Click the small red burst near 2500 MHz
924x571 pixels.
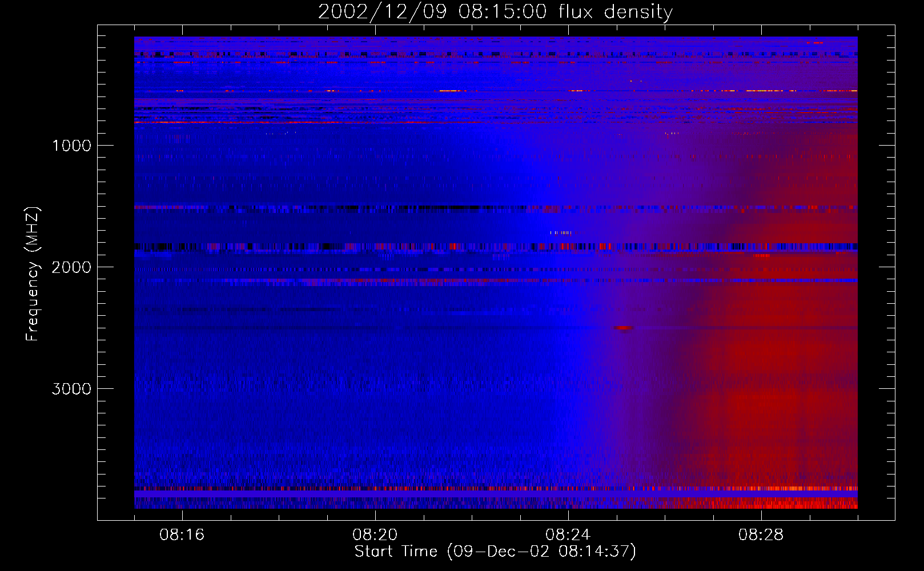tap(623, 328)
